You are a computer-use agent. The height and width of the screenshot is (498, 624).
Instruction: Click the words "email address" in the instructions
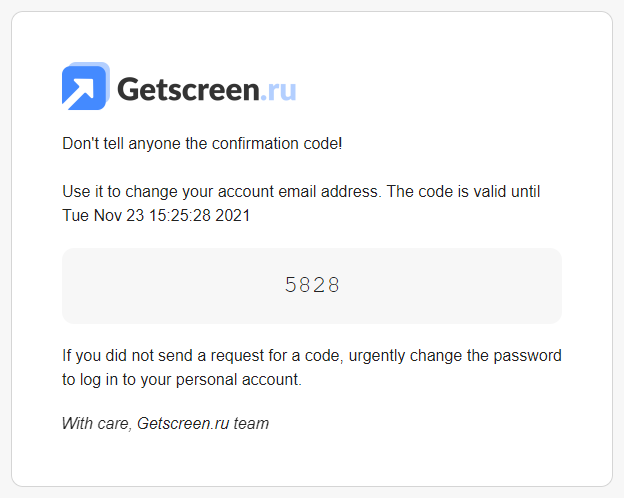pyautogui.click(x=328, y=192)
